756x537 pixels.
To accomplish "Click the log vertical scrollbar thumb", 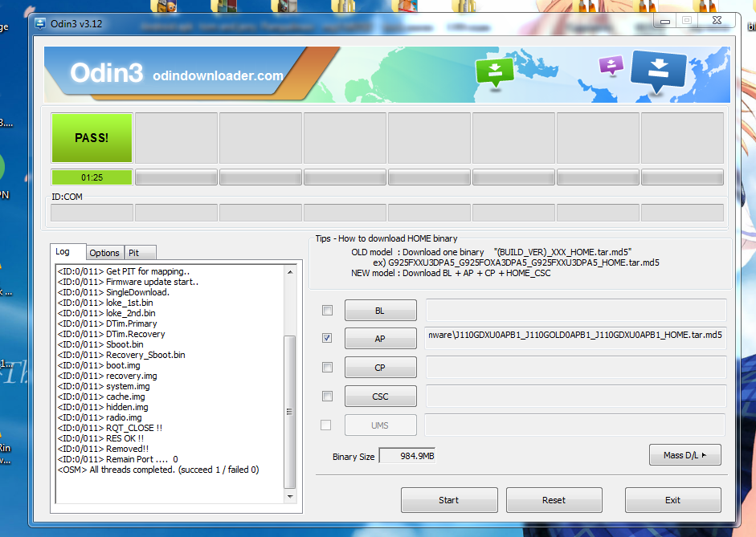I will click(x=290, y=412).
